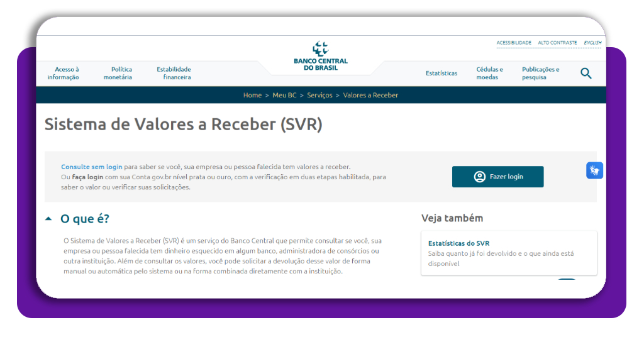
Task: Click the bold "faça login" text
Action: (x=87, y=177)
